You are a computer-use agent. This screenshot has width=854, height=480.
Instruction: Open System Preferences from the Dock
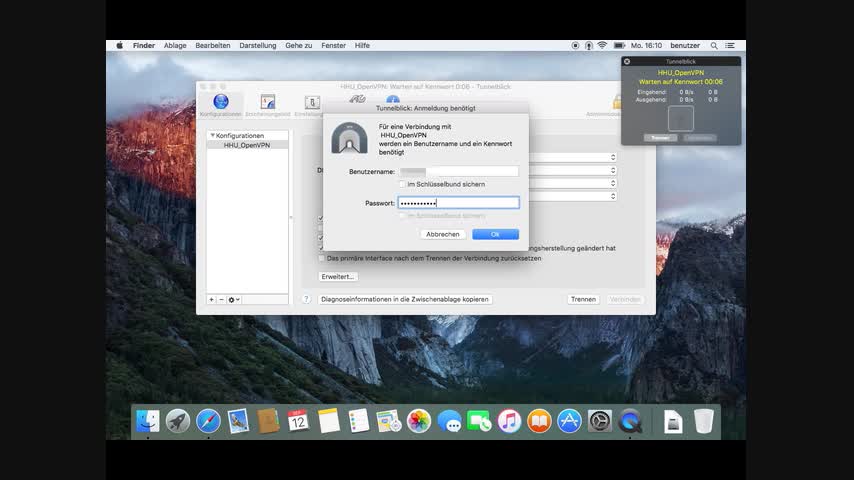(x=600, y=421)
